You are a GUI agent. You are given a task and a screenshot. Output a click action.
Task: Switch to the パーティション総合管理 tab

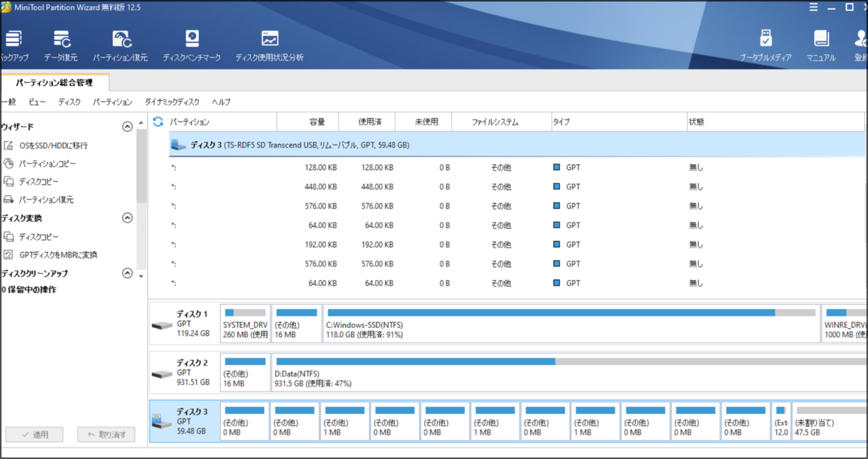point(54,83)
